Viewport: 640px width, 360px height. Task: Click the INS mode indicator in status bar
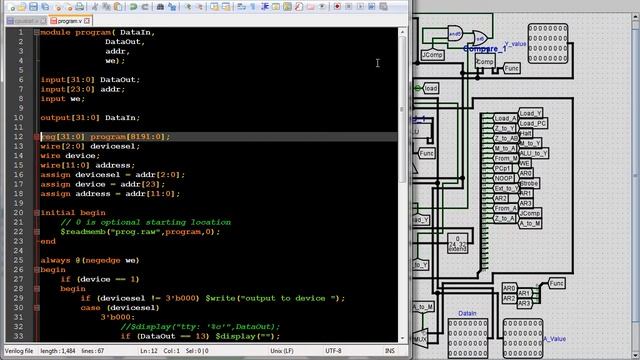[x=390, y=351]
